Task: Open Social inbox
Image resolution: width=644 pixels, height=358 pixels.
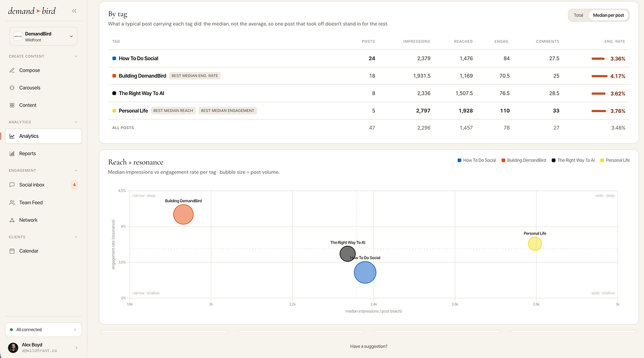Action: (x=44, y=185)
